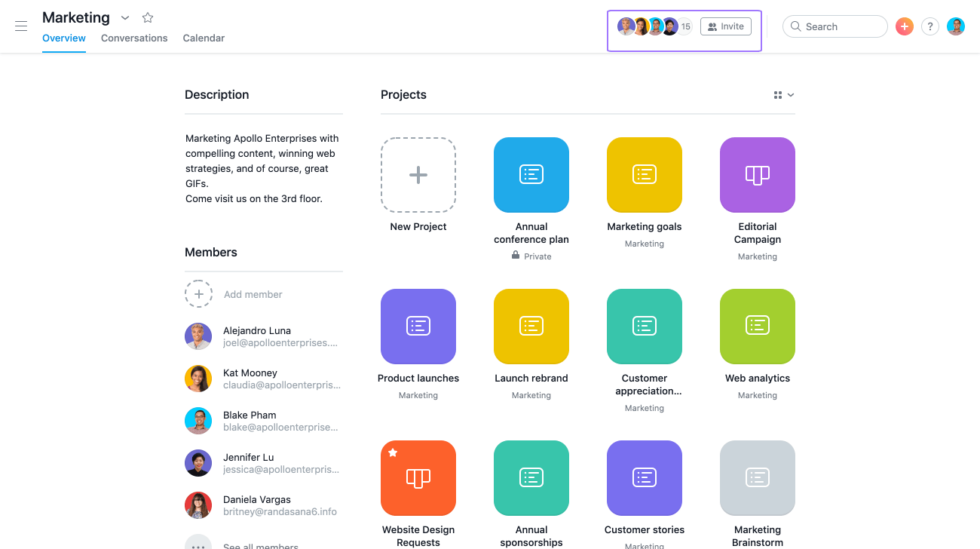Open Asana search
The image size is (980, 549).
click(835, 26)
